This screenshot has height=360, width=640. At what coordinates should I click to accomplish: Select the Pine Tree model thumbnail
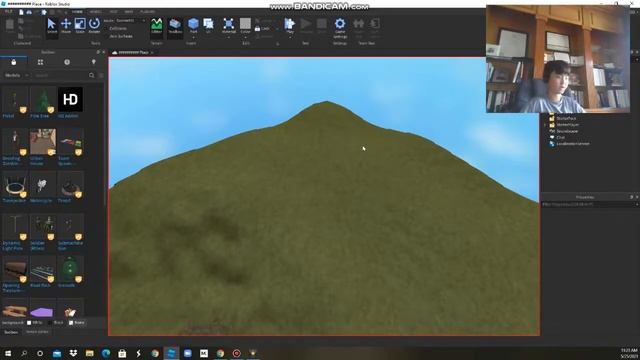click(42, 99)
